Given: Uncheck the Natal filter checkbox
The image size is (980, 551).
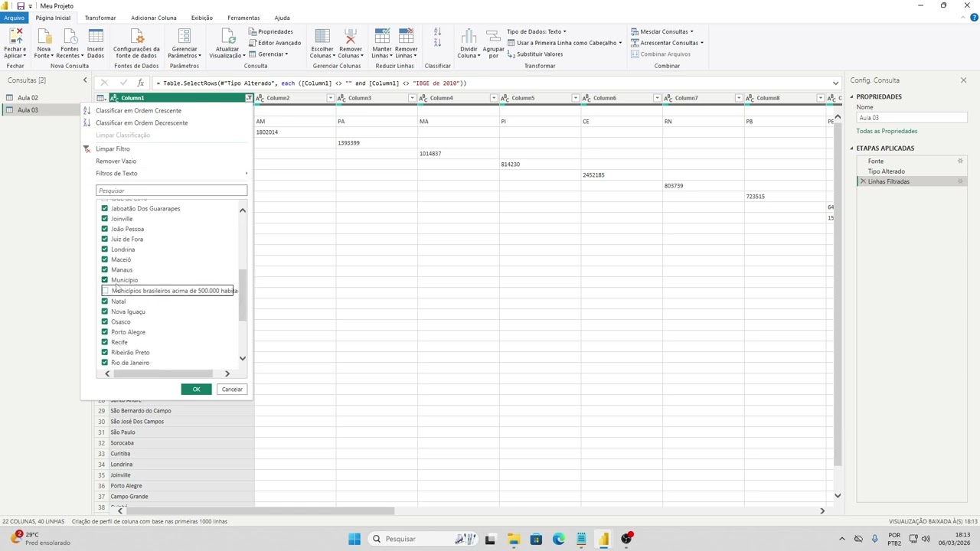Looking at the screenshot, I should click(105, 301).
